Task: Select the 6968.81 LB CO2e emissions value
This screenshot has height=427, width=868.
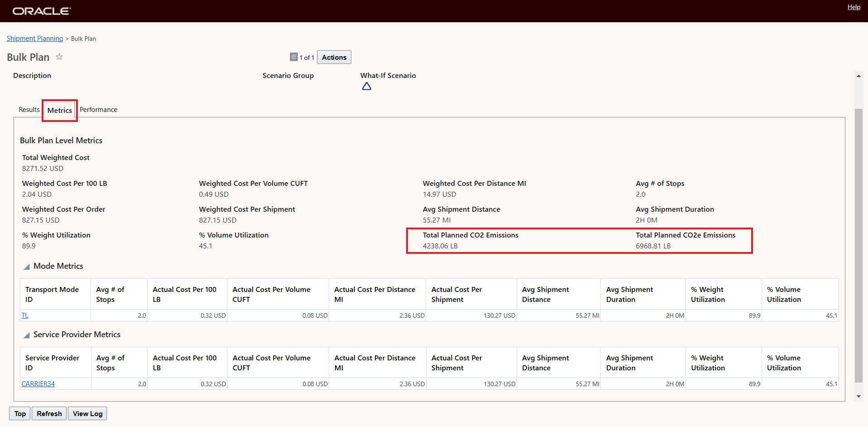Action: pyautogui.click(x=653, y=246)
